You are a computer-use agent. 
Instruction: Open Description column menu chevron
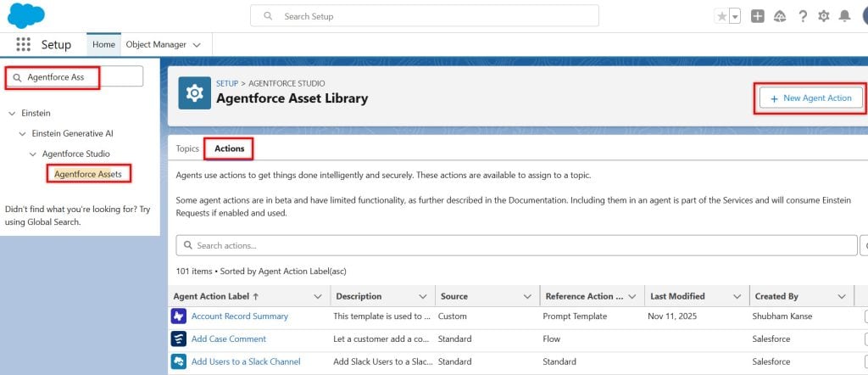pos(423,297)
